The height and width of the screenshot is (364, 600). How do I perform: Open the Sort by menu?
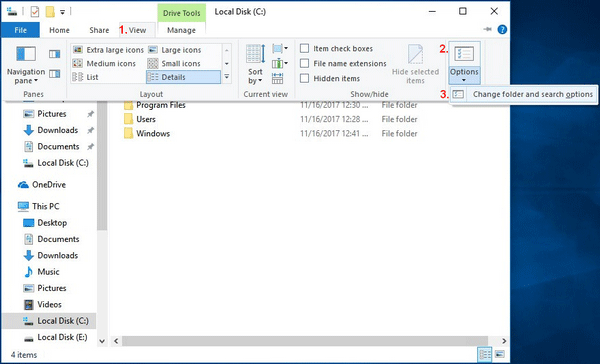(x=255, y=65)
